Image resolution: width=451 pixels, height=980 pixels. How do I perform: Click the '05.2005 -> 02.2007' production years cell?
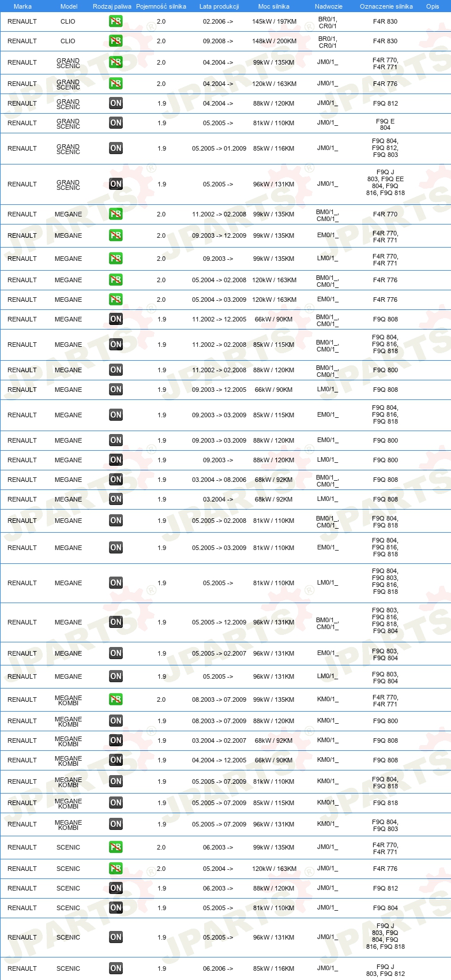coord(219,653)
